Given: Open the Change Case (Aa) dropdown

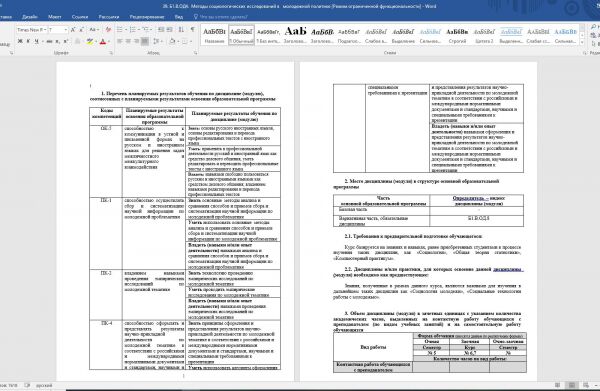Looking at the screenshot, I should tap(94, 29).
